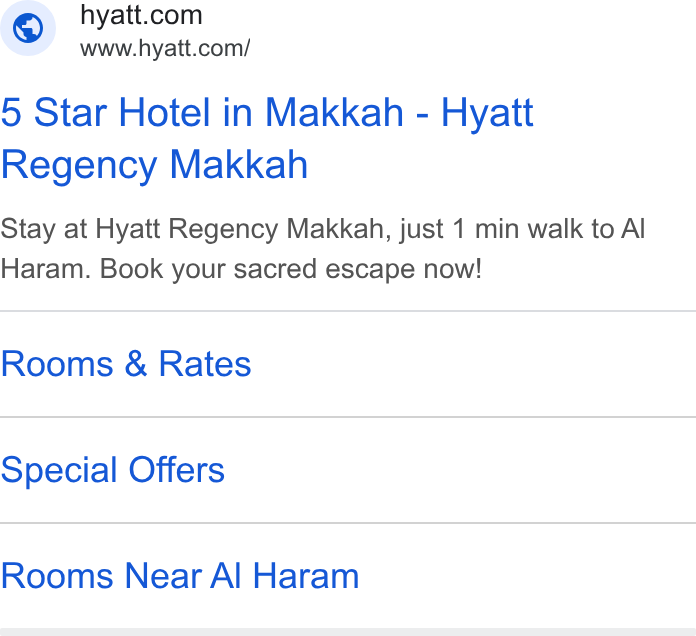Viewport: 696px width, 636px height.
Task: Click the word 'Hyatt' ending the headline's first line
Action: click(x=487, y=113)
